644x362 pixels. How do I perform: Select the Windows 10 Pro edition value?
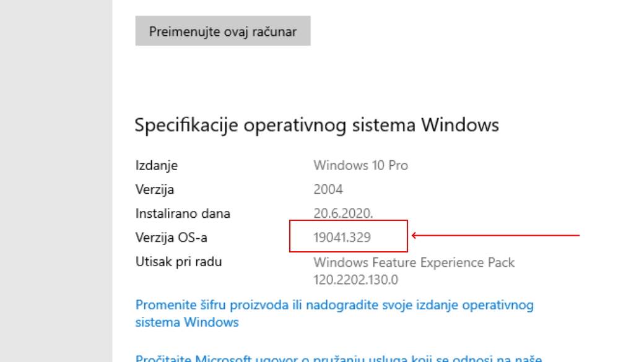coord(360,165)
